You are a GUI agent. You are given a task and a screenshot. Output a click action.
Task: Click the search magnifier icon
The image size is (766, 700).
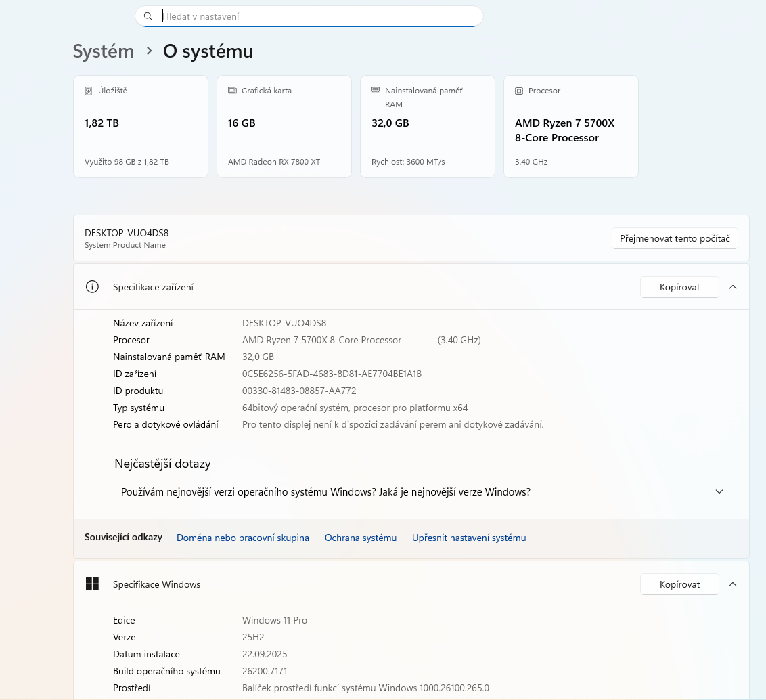[x=148, y=16]
